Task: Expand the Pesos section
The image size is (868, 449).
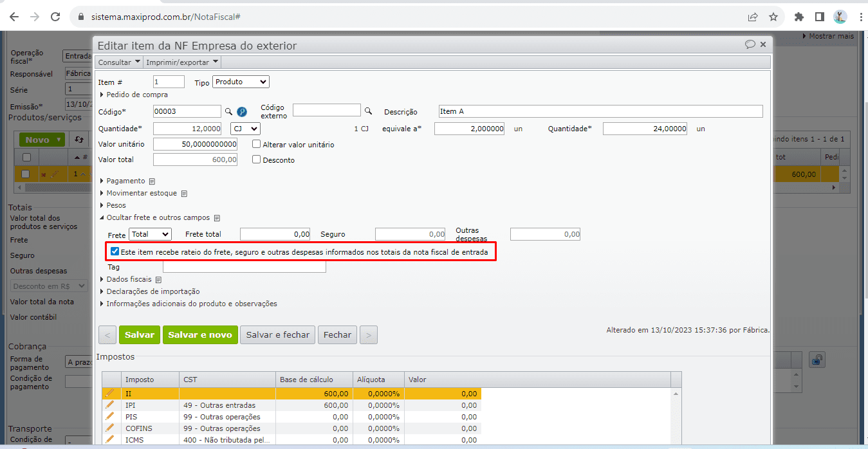Action: pyautogui.click(x=113, y=206)
